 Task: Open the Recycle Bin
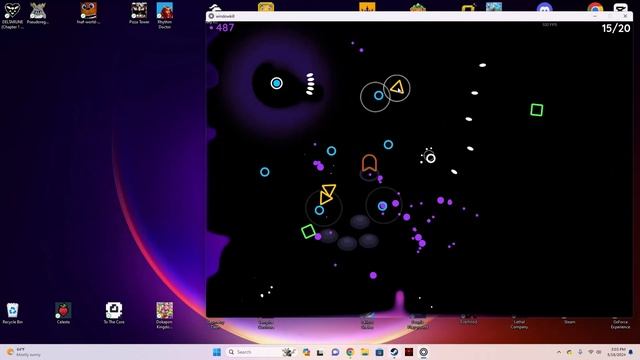13,313
